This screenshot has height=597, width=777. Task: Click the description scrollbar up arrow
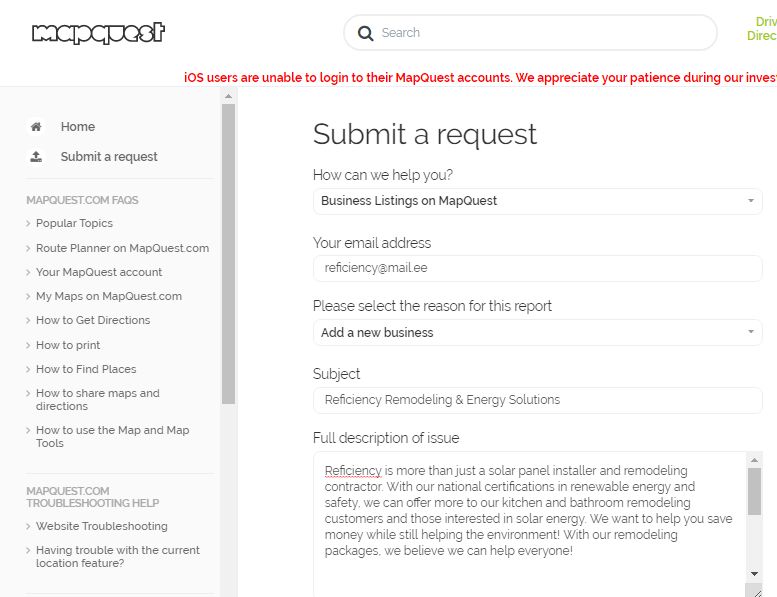coord(754,460)
